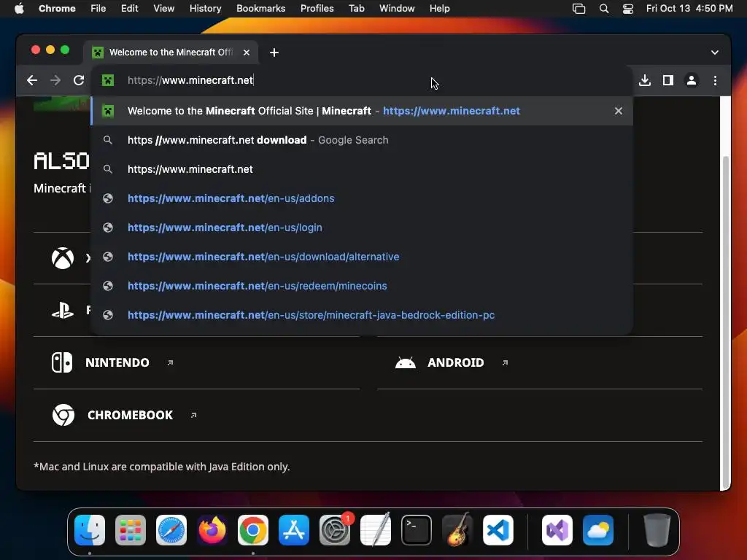Click the Stage Manager menu bar icon
The image size is (747, 560).
click(x=578, y=9)
